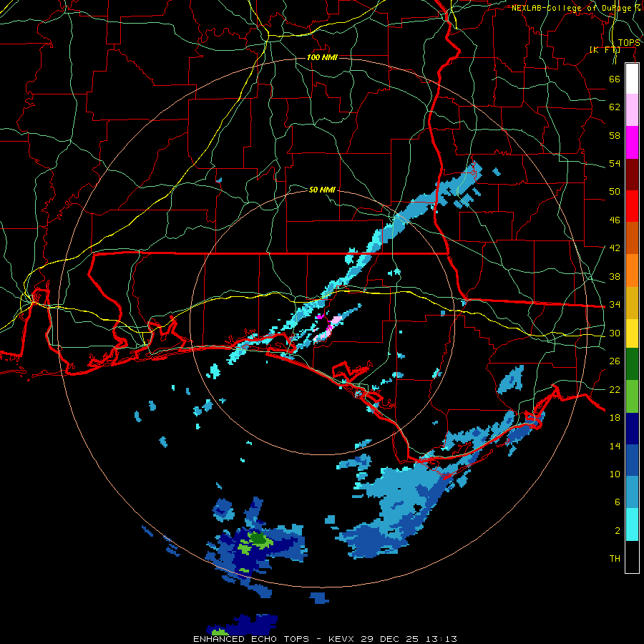The image size is (644, 644).
Task: Click the 30 legend value label
Action: [615, 333]
